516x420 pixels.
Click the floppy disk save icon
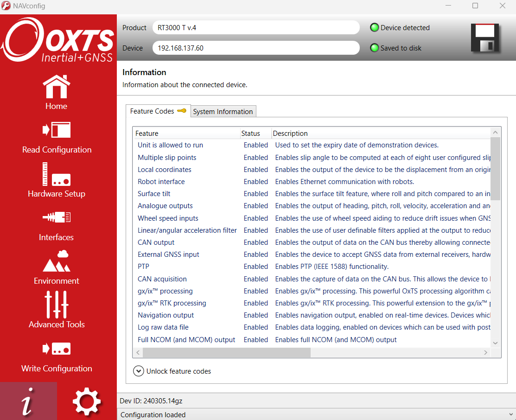click(x=485, y=38)
